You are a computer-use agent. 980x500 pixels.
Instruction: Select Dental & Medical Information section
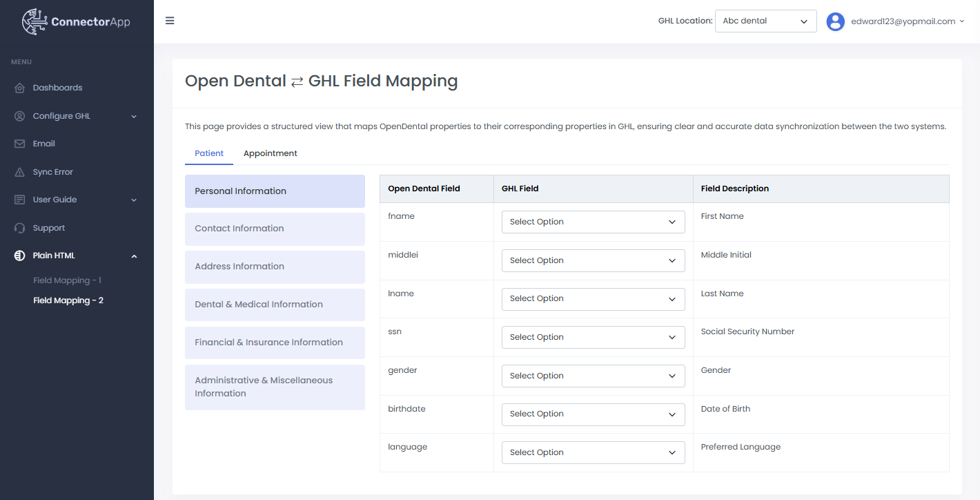275,305
